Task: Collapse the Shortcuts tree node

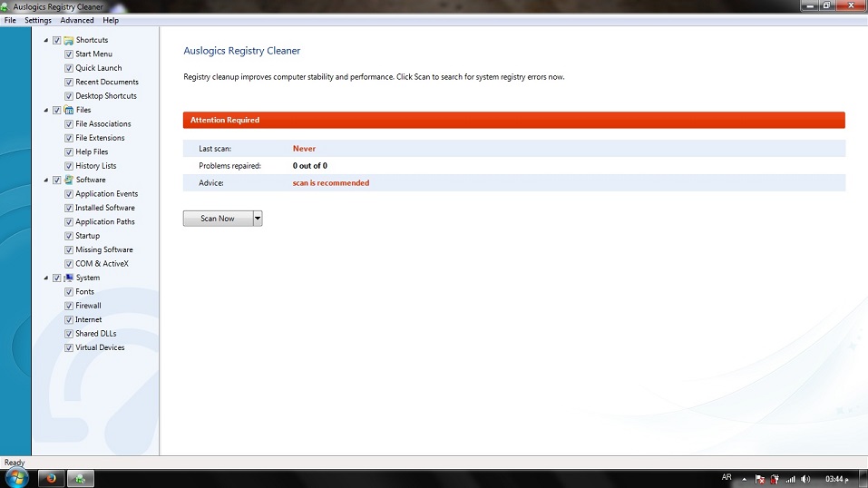Action: pyautogui.click(x=46, y=40)
